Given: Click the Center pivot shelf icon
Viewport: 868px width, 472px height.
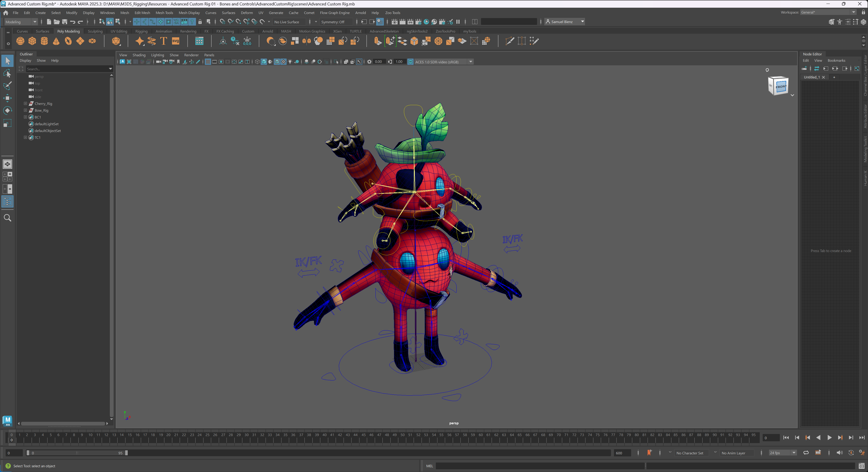Looking at the screenshot, I should 223,41.
